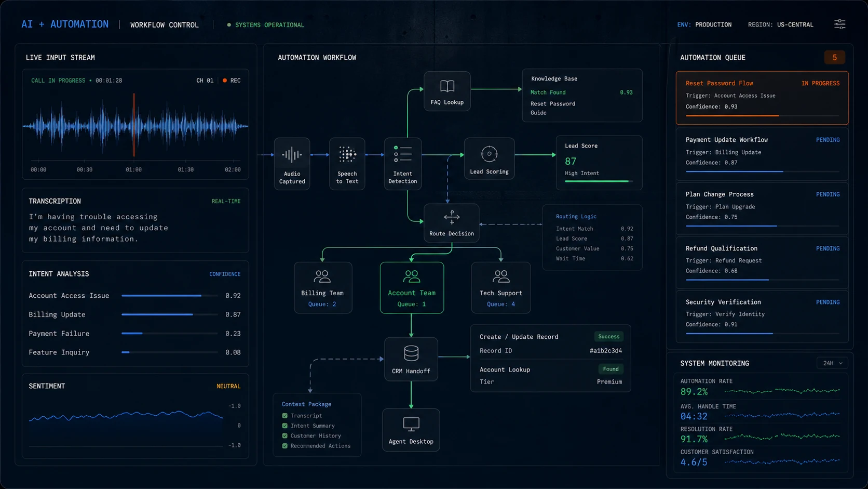
Task: Click the Wait Time 0.62 routing row
Action: click(x=594, y=258)
